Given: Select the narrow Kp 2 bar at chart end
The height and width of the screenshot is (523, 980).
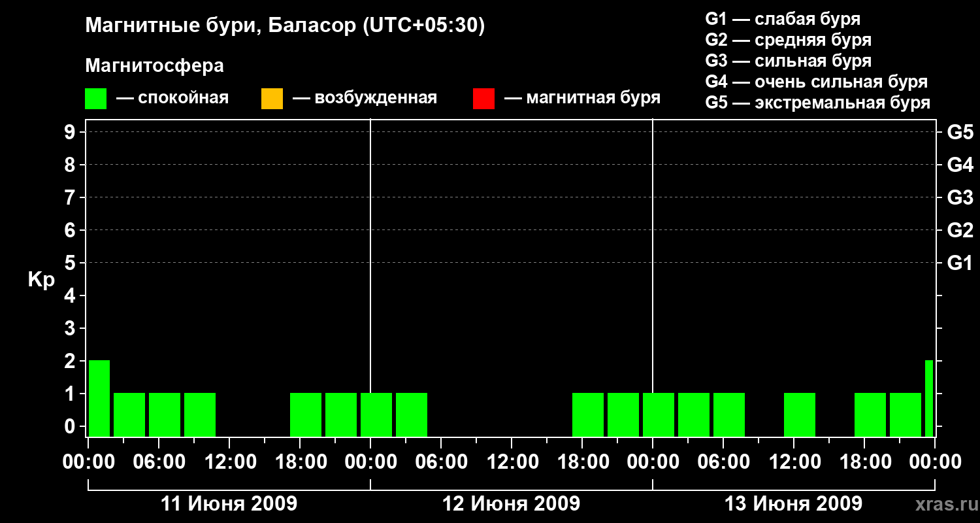Looking at the screenshot, I should point(929,398).
